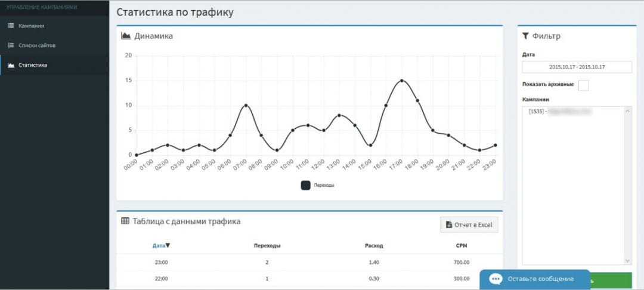644x290 pixels.
Task: Toggle the Показать архивные checkbox
Action: 583,85
